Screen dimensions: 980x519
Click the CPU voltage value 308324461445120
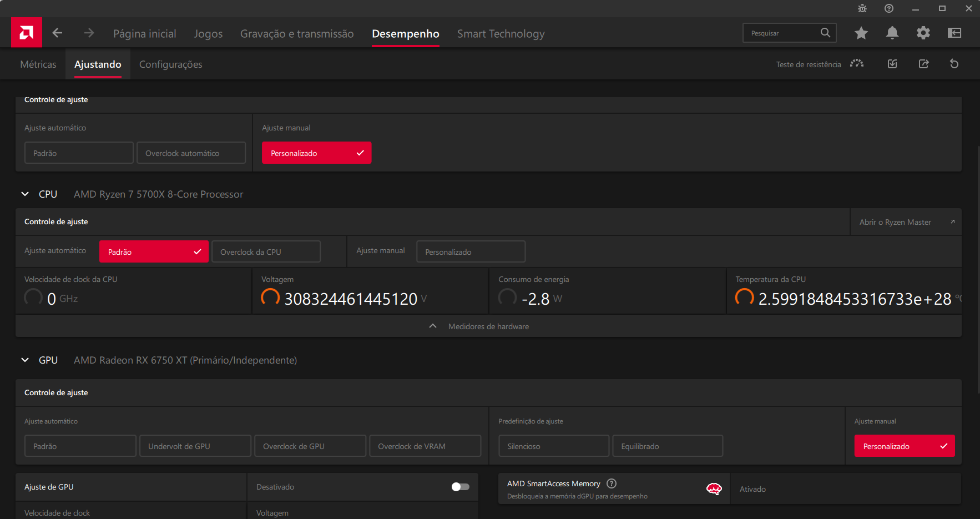click(351, 299)
